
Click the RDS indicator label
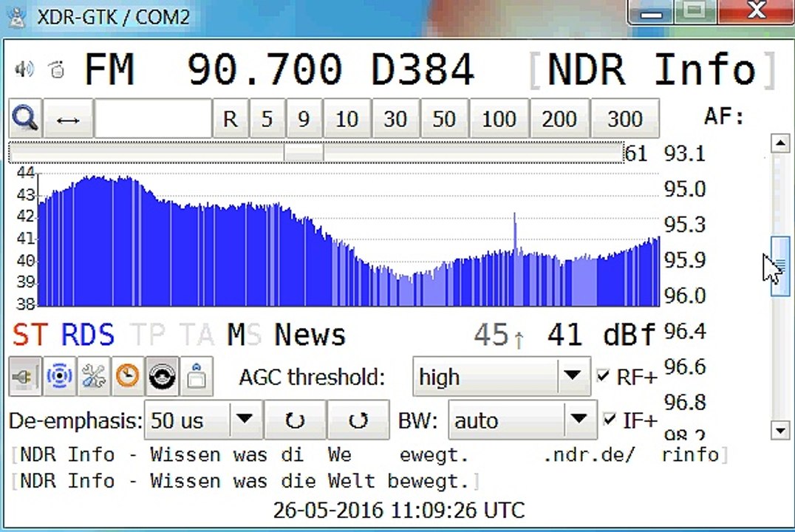(88, 335)
